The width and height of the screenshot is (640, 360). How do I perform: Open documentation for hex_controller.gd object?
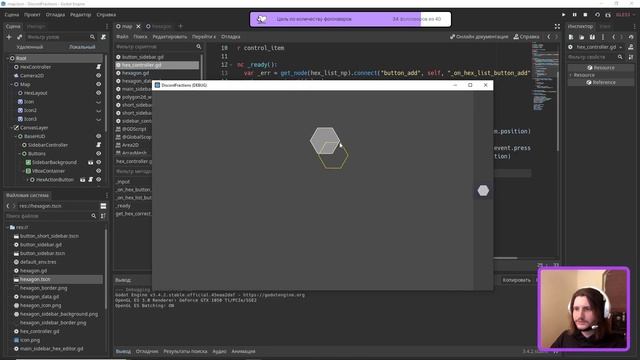[x=631, y=47]
